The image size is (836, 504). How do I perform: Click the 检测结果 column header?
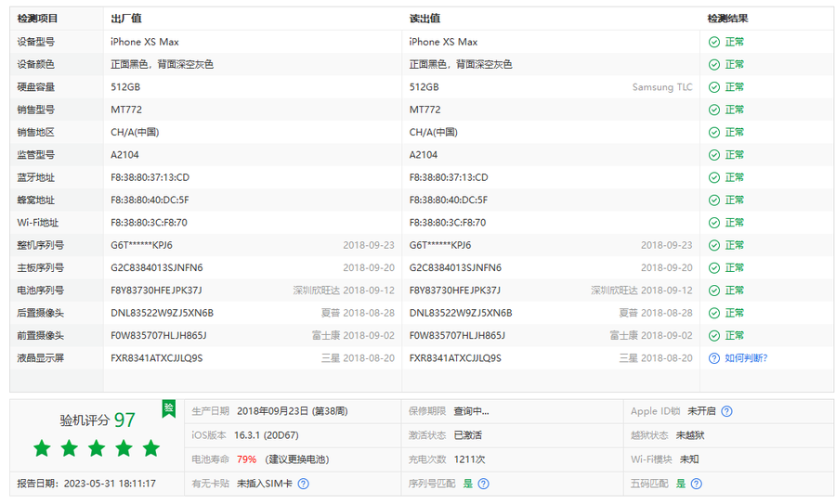[727, 19]
